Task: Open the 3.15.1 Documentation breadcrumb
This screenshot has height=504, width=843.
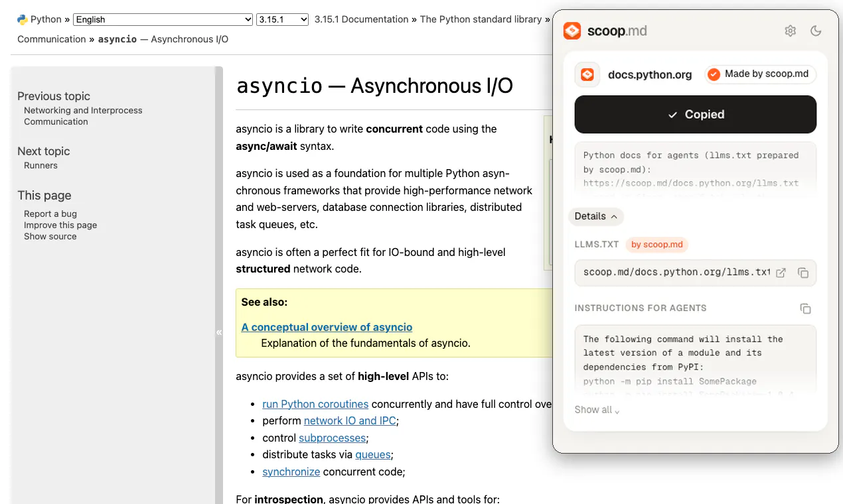Action: (x=361, y=19)
